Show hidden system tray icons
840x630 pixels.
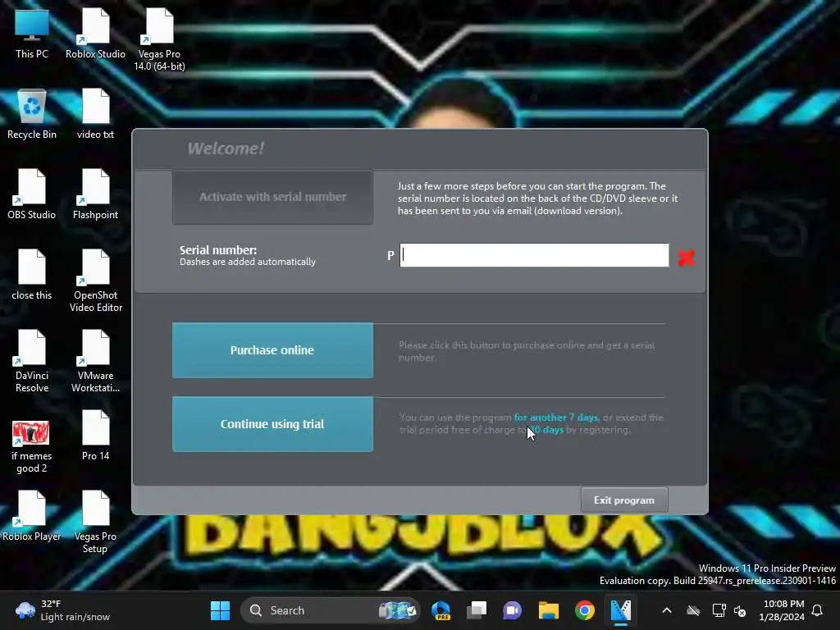667,610
